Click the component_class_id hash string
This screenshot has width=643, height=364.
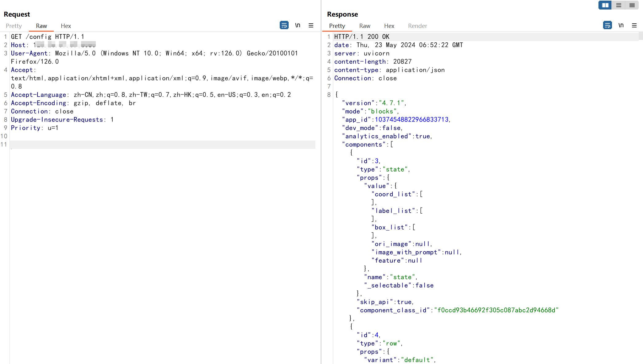(496, 310)
